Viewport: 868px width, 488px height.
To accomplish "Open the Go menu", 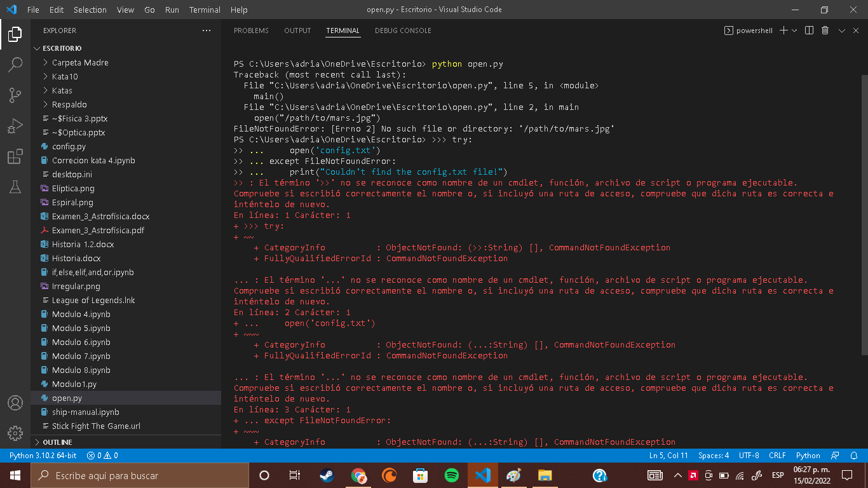I will [149, 10].
